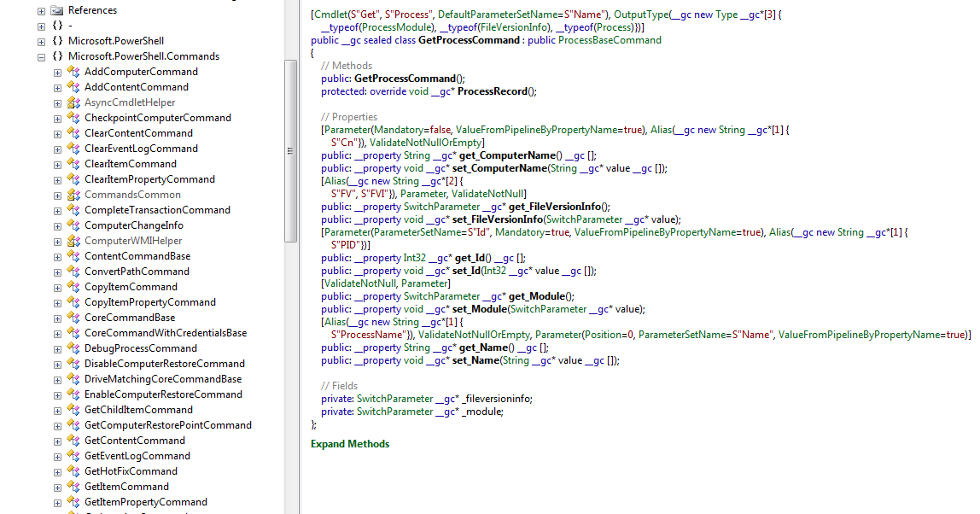Screen dimensions: 980x514
Task: Click the ContentCommandBase class icon
Action: point(73,256)
